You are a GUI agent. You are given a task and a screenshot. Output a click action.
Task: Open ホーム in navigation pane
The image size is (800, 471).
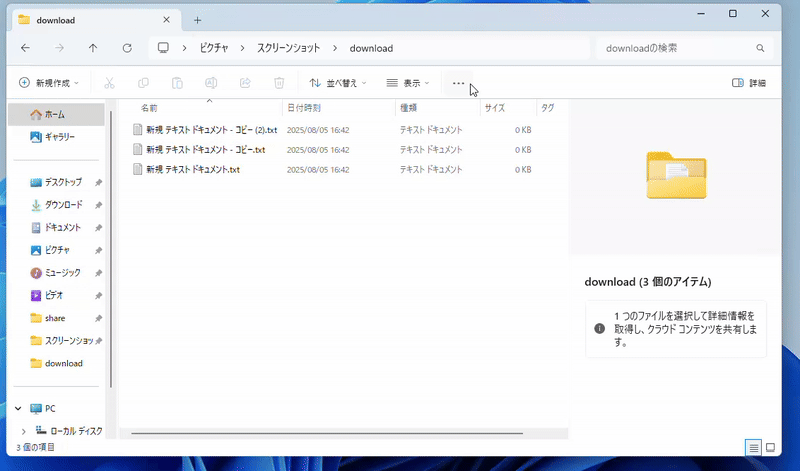click(57, 114)
